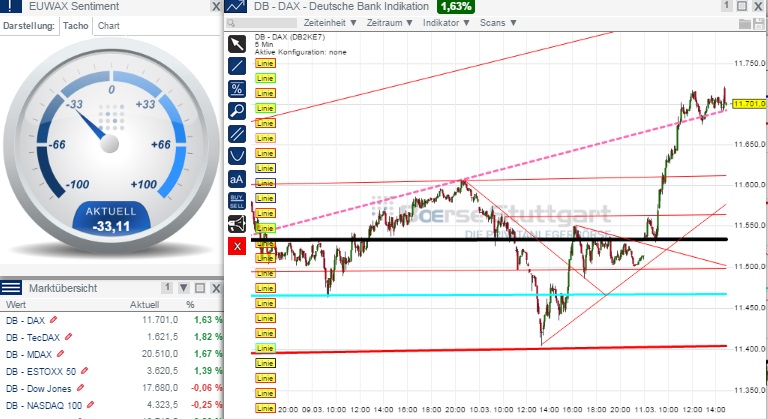Click the pencil icon next to DB - TecDAX

69,337
